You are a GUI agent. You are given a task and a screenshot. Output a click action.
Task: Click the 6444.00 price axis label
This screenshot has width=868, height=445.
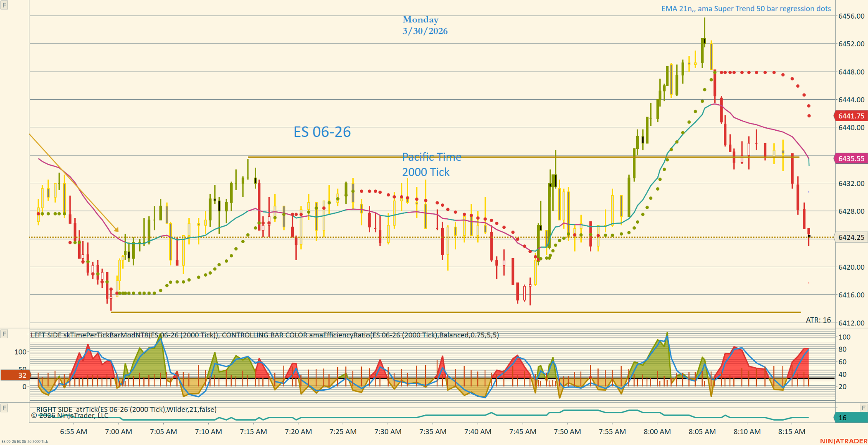pyautogui.click(x=851, y=100)
